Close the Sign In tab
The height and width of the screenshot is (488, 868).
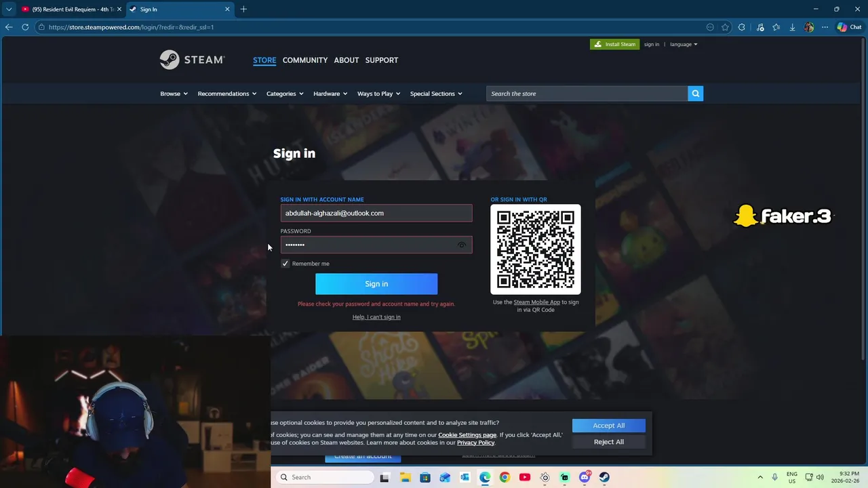tap(227, 9)
